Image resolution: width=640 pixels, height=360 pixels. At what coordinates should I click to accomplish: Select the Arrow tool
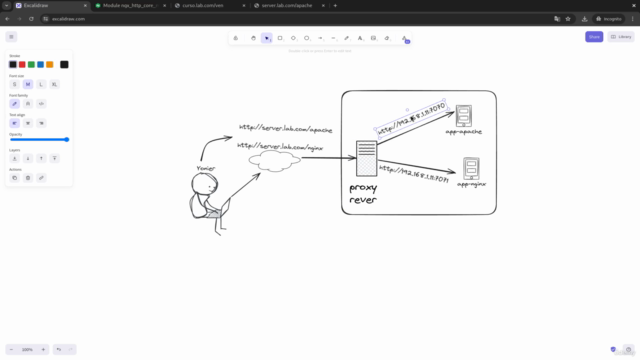tap(320, 38)
